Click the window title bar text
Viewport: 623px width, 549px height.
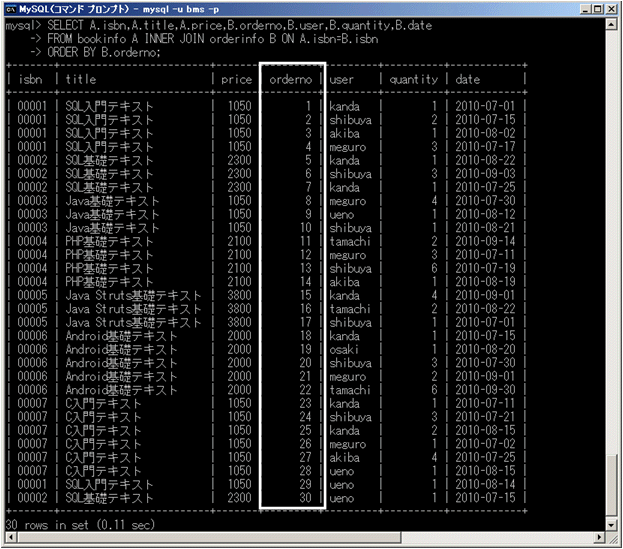(119, 9)
